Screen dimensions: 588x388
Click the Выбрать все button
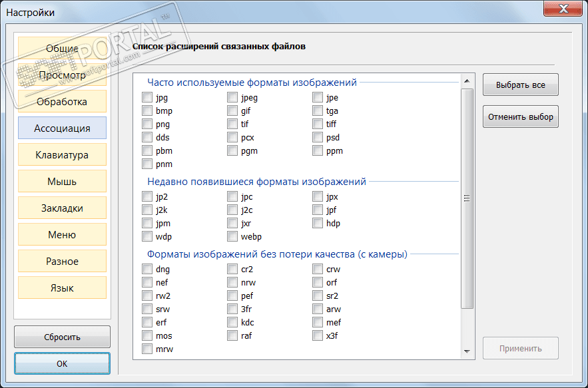coord(521,85)
